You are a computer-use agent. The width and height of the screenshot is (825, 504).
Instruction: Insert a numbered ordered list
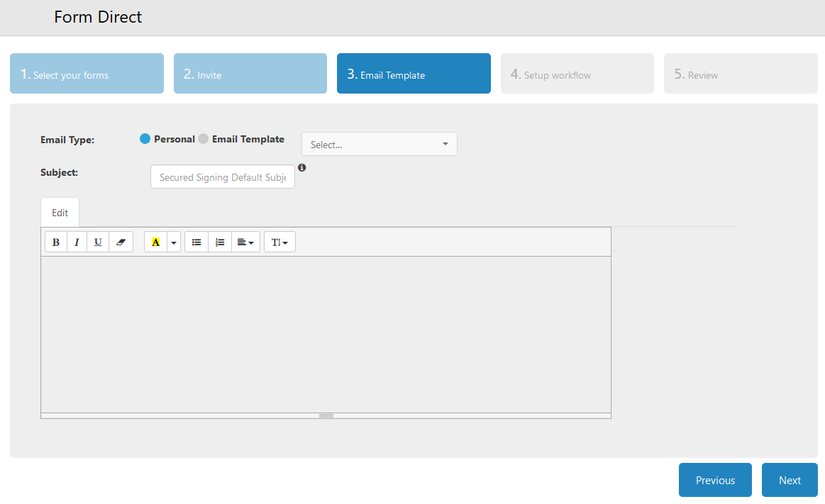pyautogui.click(x=220, y=242)
